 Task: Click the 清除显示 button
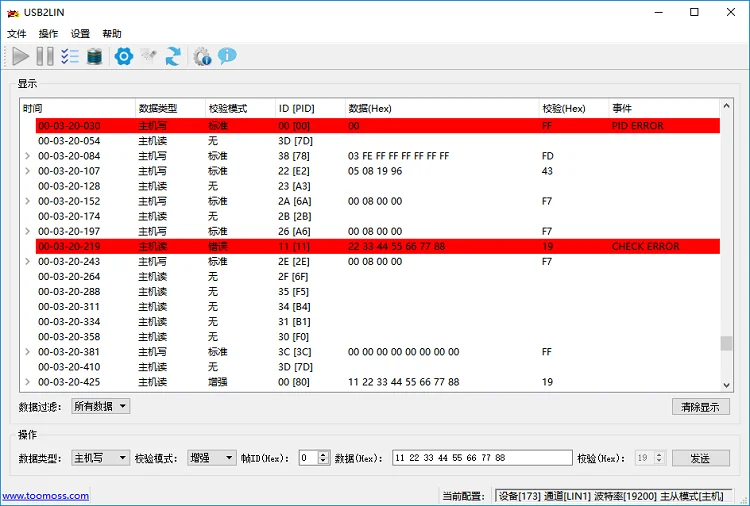coord(701,407)
